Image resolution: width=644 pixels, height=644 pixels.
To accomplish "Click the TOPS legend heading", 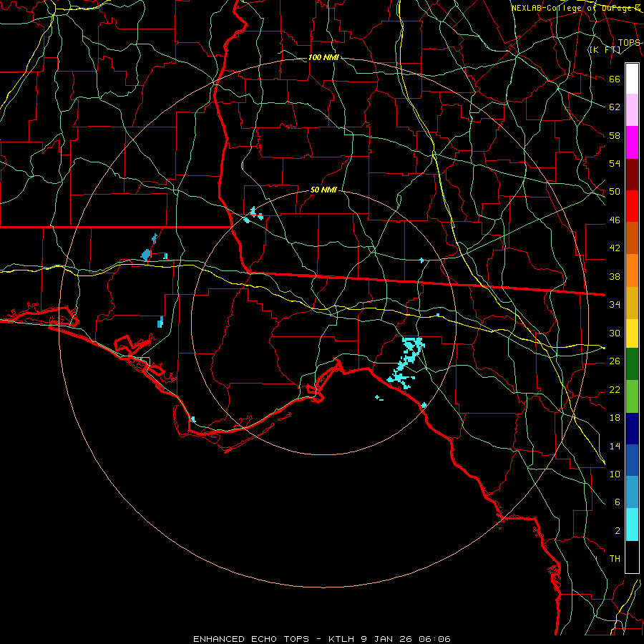I will (x=629, y=43).
